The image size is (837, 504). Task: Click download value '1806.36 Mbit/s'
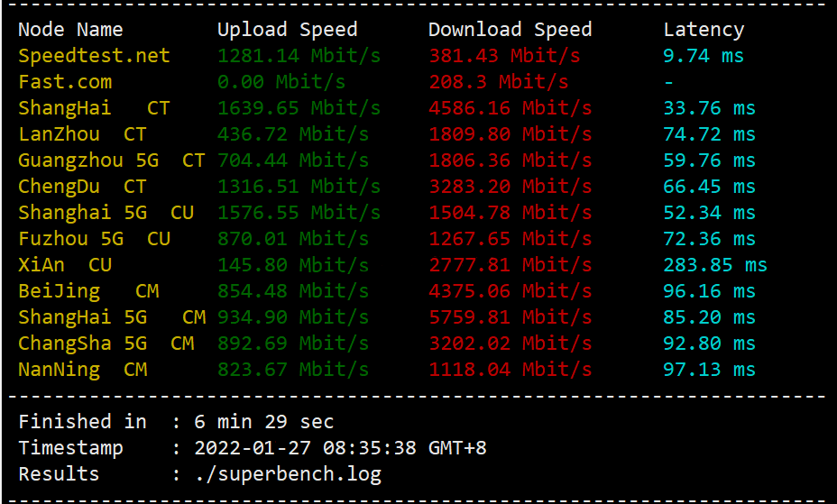(510, 160)
